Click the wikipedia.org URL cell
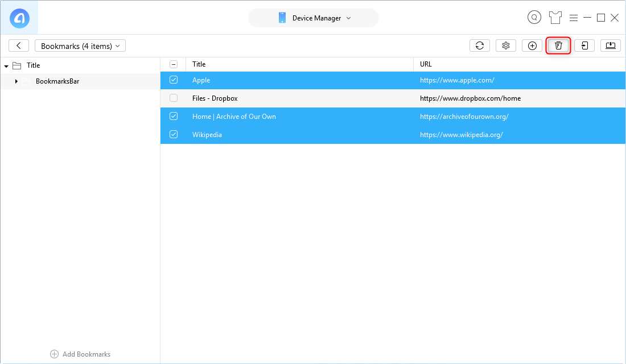Image resolution: width=626 pixels, height=364 pixels. point(462,135)
